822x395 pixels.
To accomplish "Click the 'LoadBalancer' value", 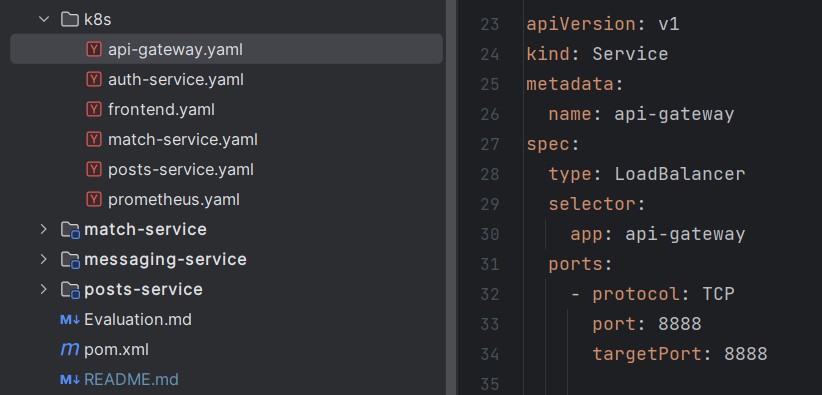I will click(x=680, y=174).
